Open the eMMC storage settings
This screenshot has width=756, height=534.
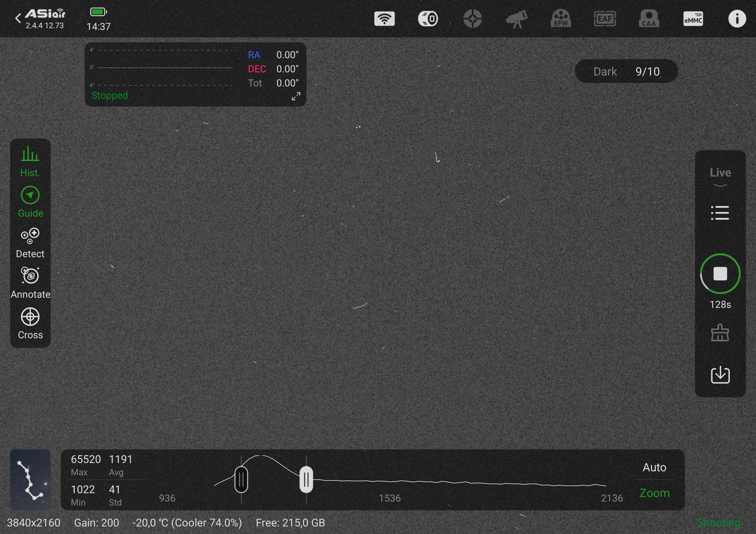point(693,19)
